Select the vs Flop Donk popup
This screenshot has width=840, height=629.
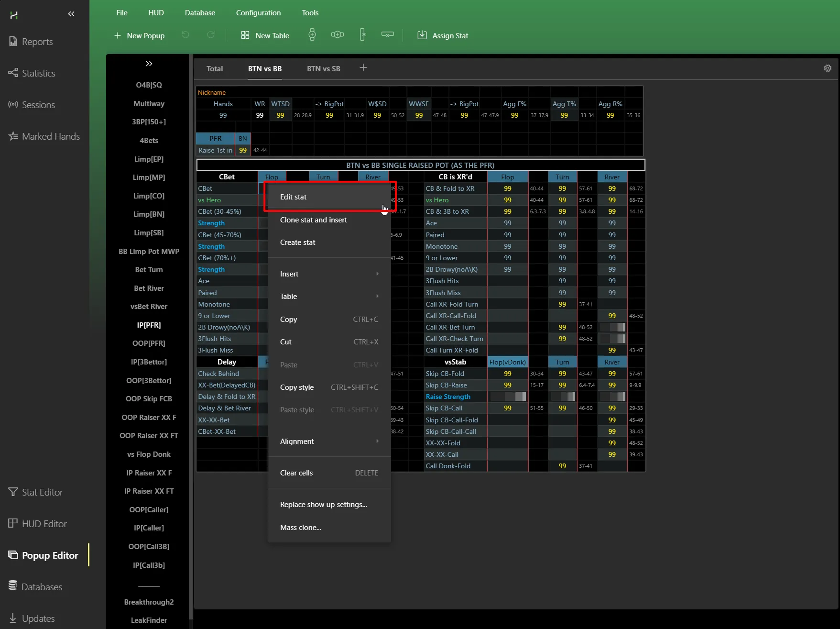(149, 454)
